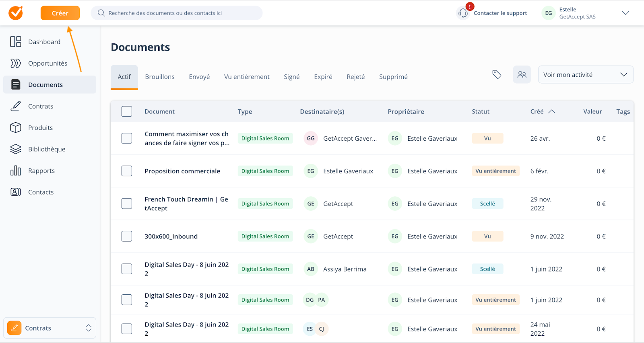
Task: Click the Bibliothèque layers icon
Action: pos(16,149)
